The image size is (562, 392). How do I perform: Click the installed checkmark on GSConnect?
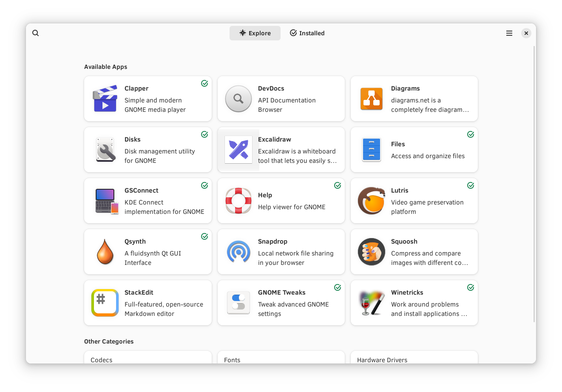click(204, 185)
